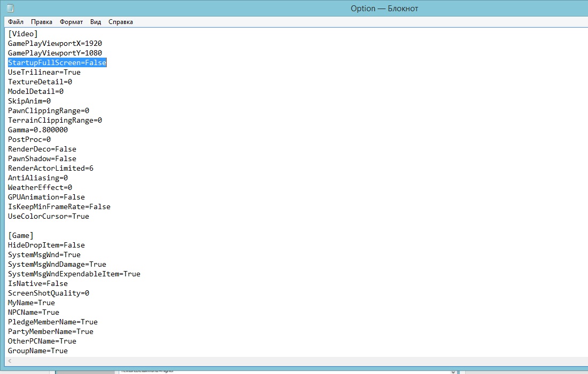Image resolution: width=588 pixels, height=374 pixels.
Task: Place cursor at end of GamePlayViewportX=1920
Action: 102,43
